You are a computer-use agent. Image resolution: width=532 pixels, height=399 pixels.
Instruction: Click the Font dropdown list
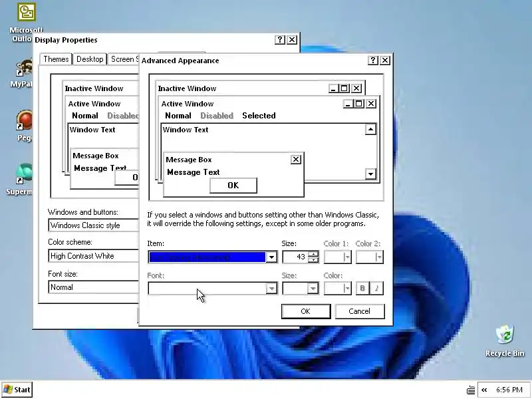pyautogui.click(x=213, y=289)
